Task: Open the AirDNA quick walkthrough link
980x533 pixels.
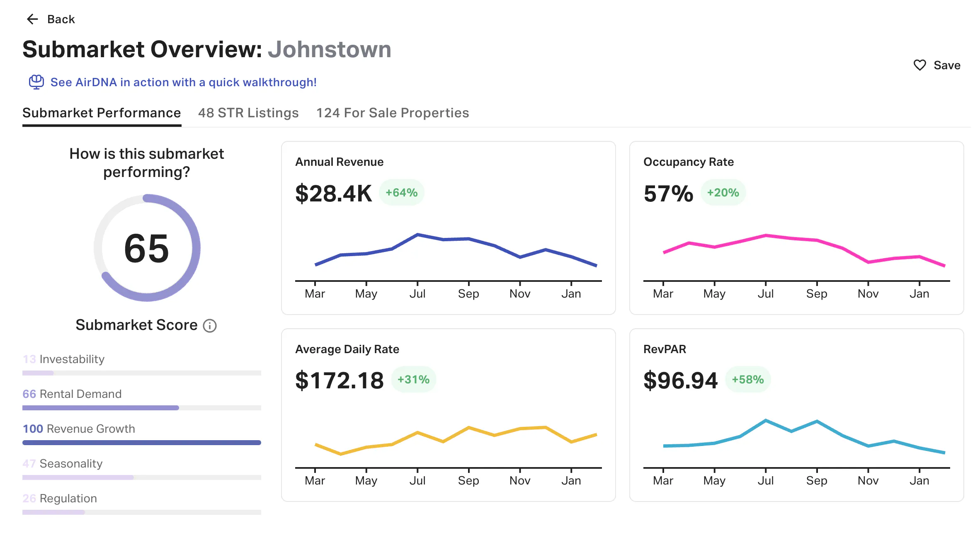Action: pyautogui.click(x=183, y=82)
